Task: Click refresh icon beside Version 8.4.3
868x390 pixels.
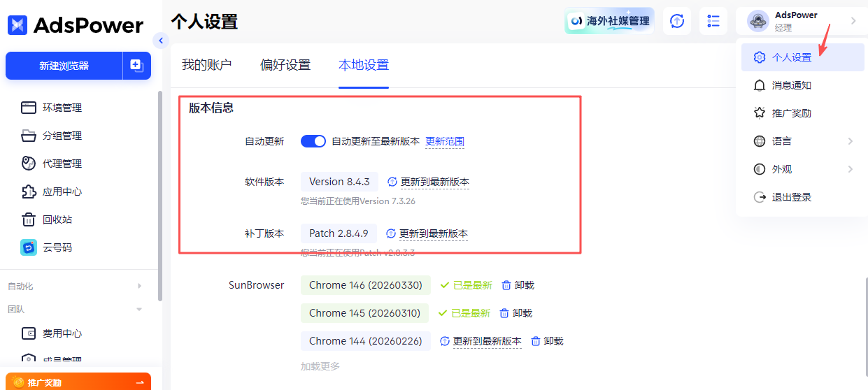Action: (x=392, y=182)
